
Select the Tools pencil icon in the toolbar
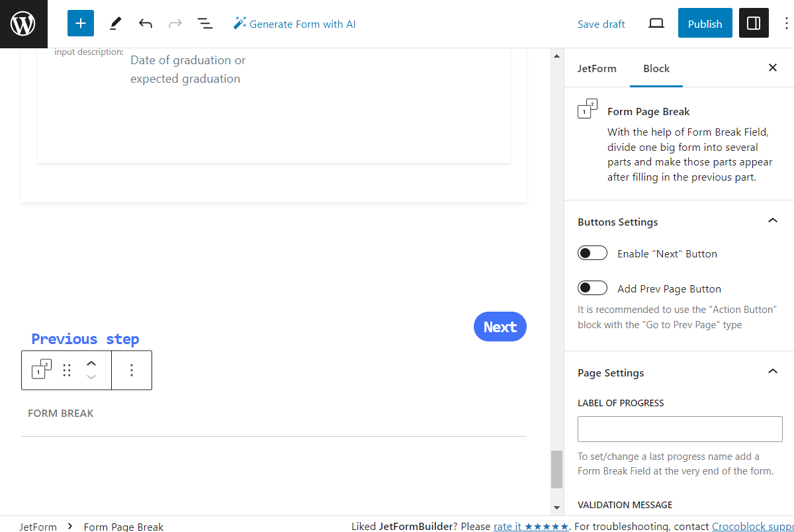click(114, 22)
